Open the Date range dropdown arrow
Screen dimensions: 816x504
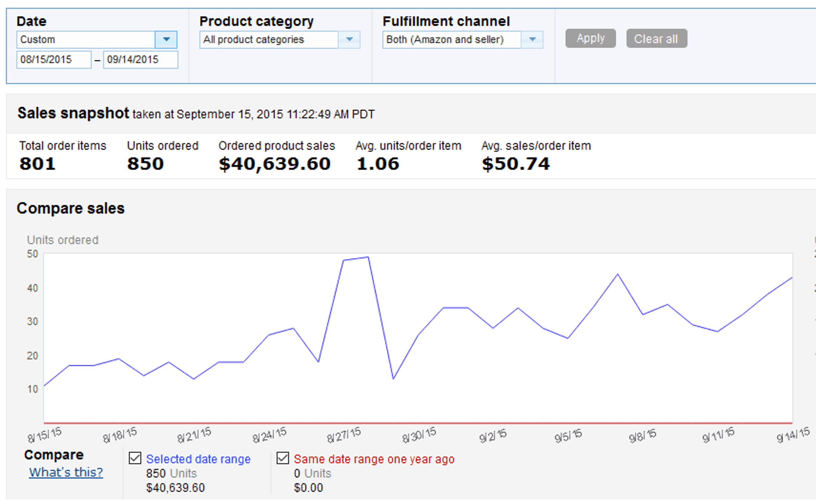pos(166,40)
